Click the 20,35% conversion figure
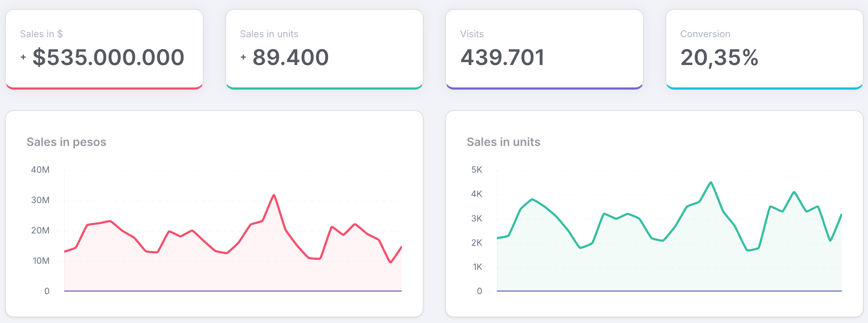The image size is (868, 323). (x=719, y=57)
